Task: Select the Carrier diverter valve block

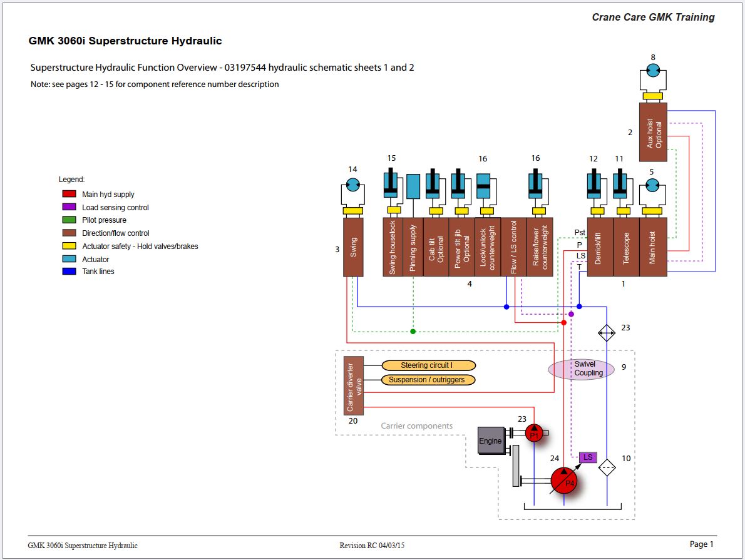Action: pyautogui.click(x=354, y=385)
